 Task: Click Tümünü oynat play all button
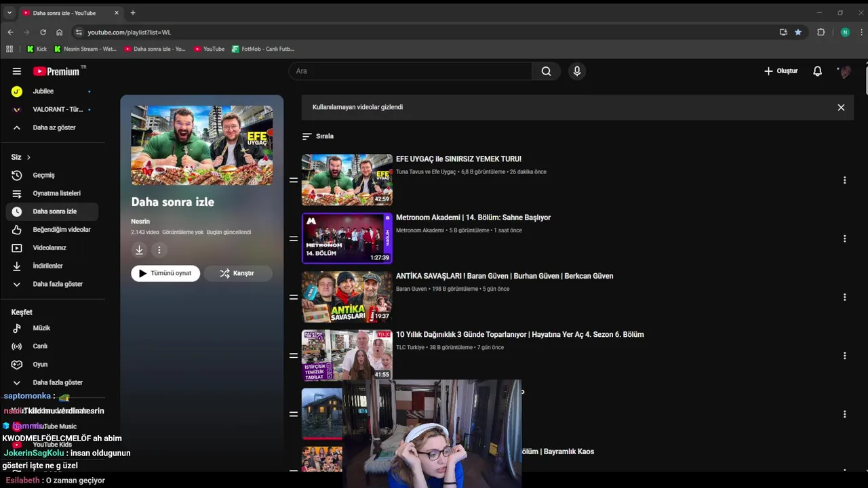click(x=165, y=273)
